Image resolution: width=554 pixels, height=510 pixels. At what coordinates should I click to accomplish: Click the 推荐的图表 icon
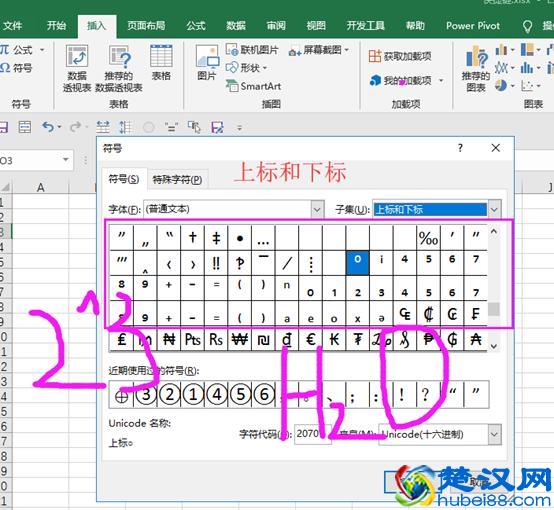(476, 68)
